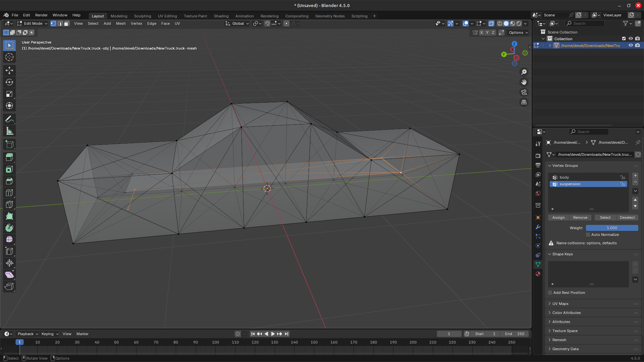The image size is (644, 362).
Task: Select the Bevel tool
Action: [x=9, y=181]
